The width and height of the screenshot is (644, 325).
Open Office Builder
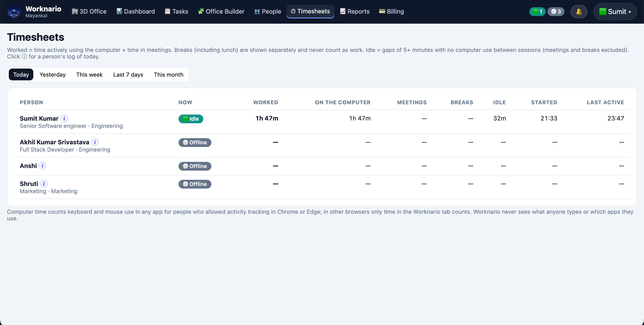pyautogui.click(x=221, y=12)
